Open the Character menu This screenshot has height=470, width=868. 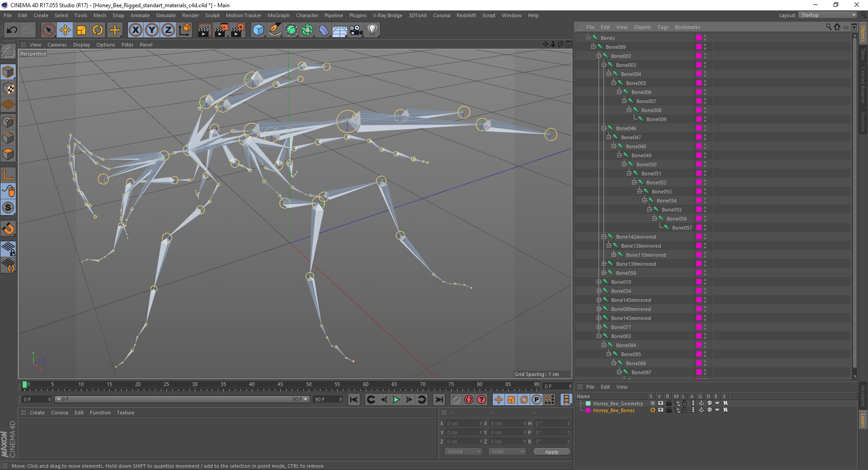tap(307, 15)
